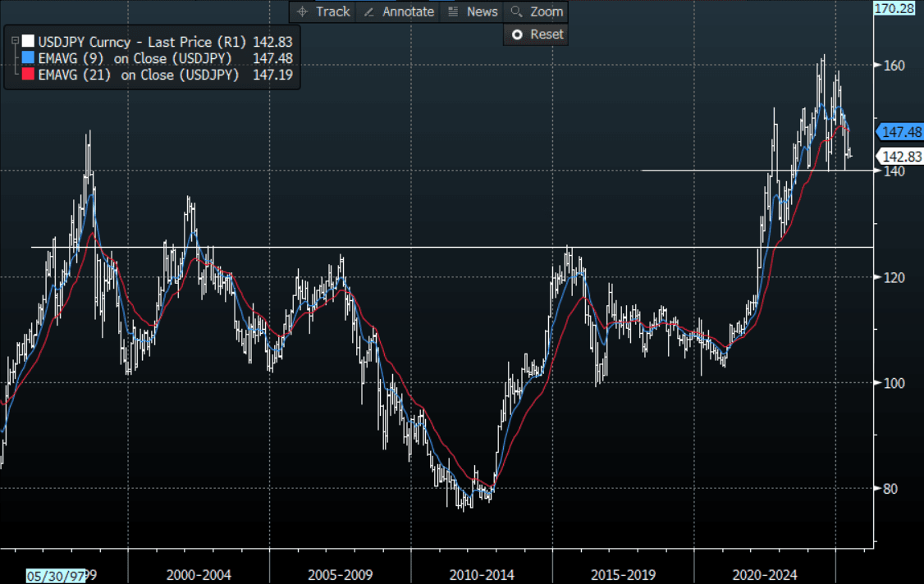Activate the Track crosshair tool
The height and width of the screenshot is (584, 924).
(323, 11)
